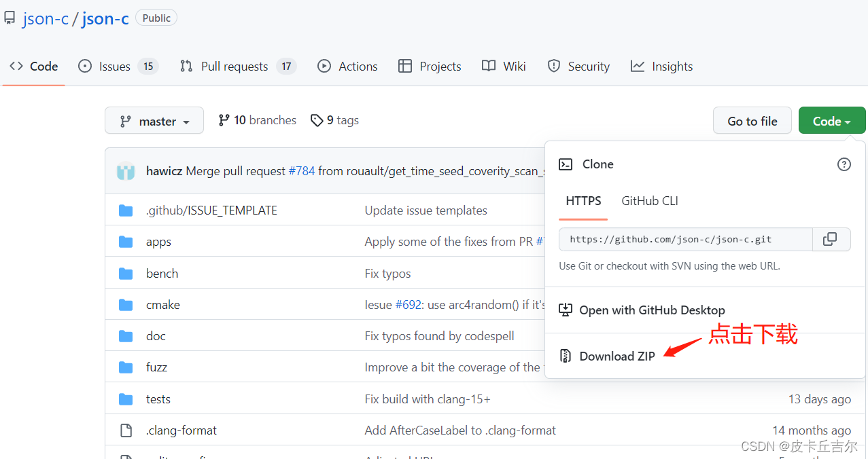
Task: Click the clone URL text field
Action: 686,239
